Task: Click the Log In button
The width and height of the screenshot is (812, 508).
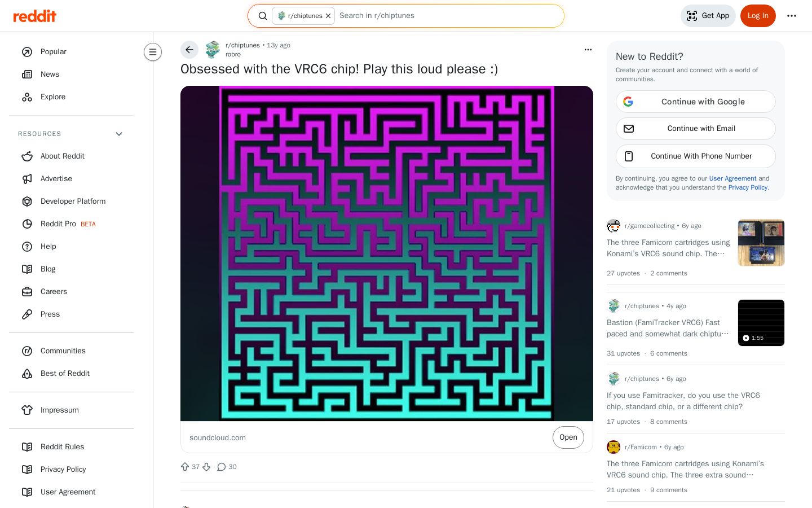Action: click(758, 16)
